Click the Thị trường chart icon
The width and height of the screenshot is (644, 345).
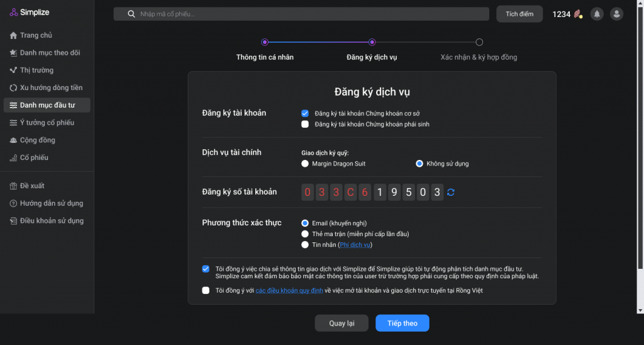(13, 71)
